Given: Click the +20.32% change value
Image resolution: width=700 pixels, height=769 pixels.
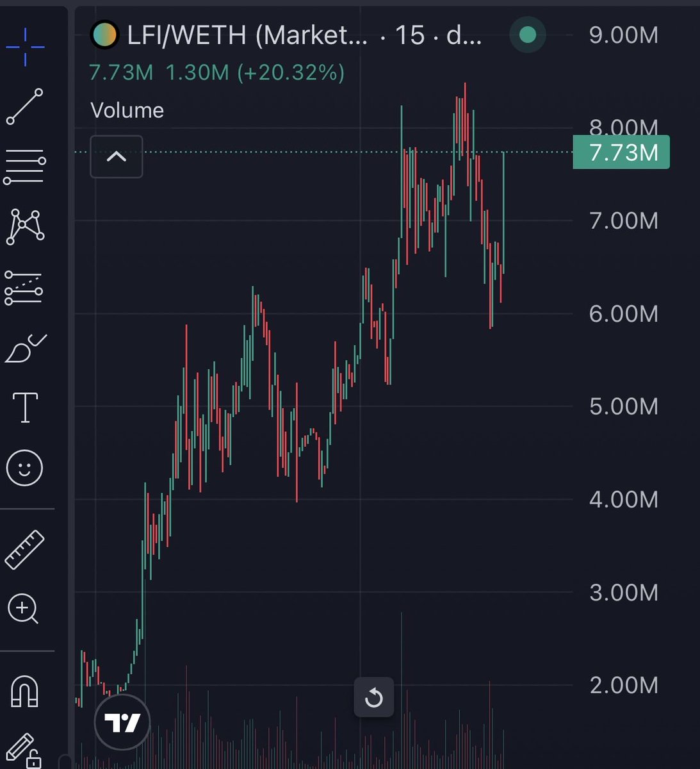Looking at the screenshot, I should [291, 72].
